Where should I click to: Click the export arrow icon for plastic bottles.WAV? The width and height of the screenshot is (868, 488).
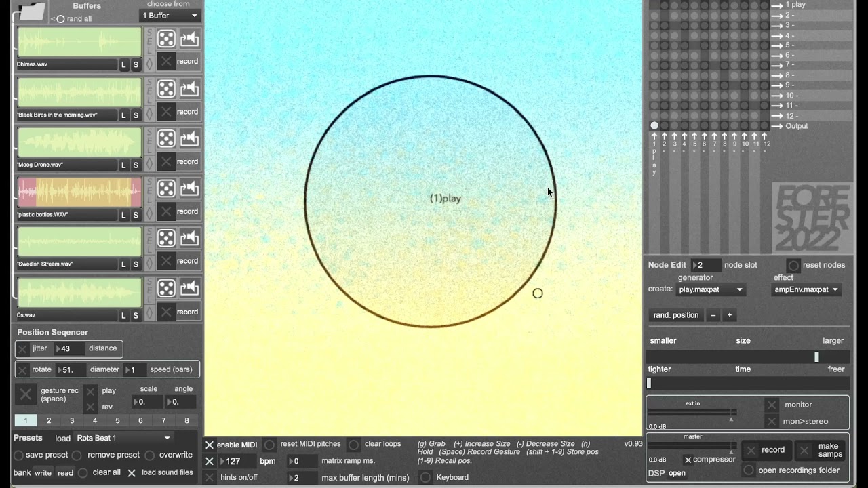coord(189,188)
